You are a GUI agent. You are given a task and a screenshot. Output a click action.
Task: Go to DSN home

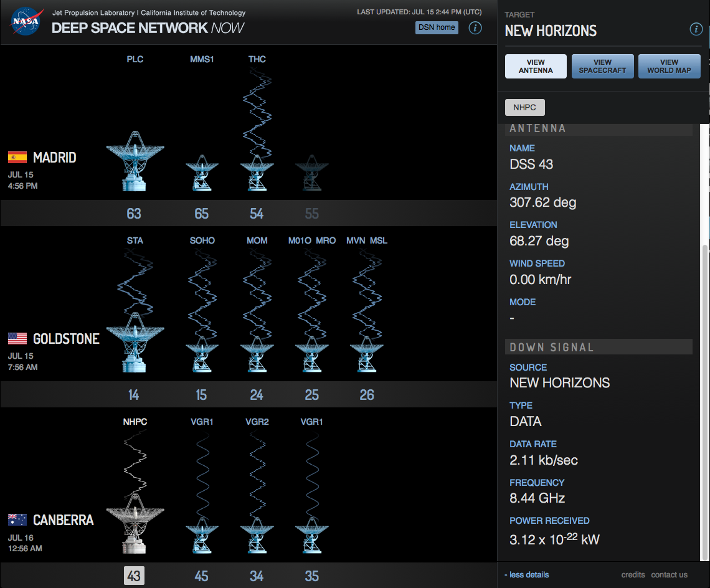(437, 27)
